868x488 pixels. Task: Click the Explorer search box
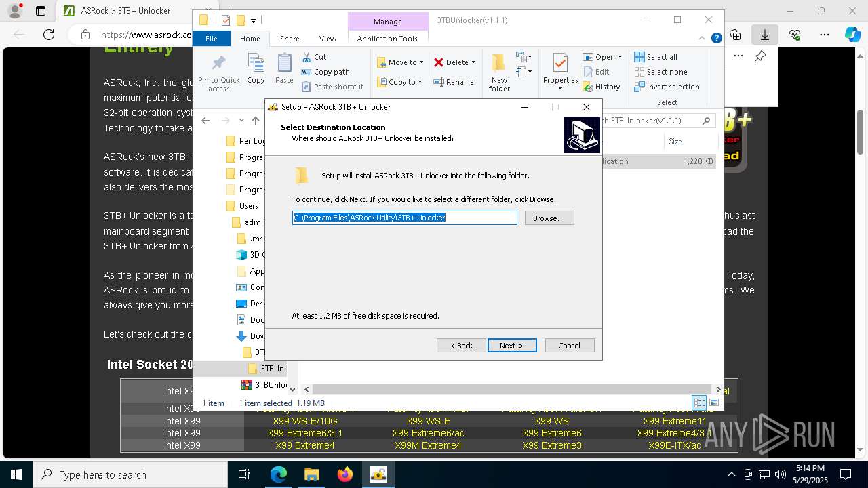click(658, 121)
